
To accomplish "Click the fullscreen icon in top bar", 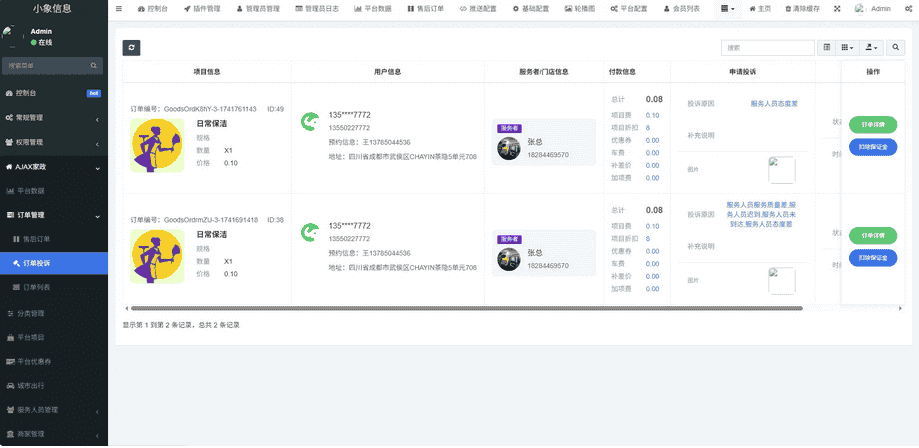I will click(x=836, y=8).
